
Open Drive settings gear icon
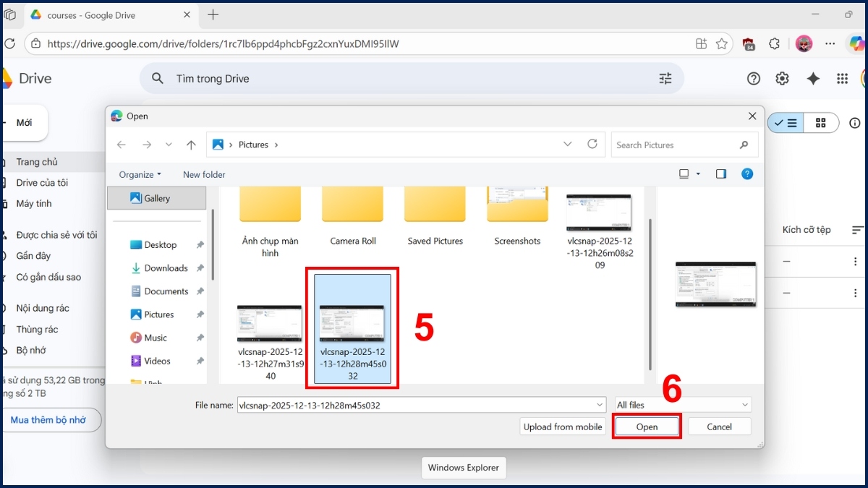782,79
